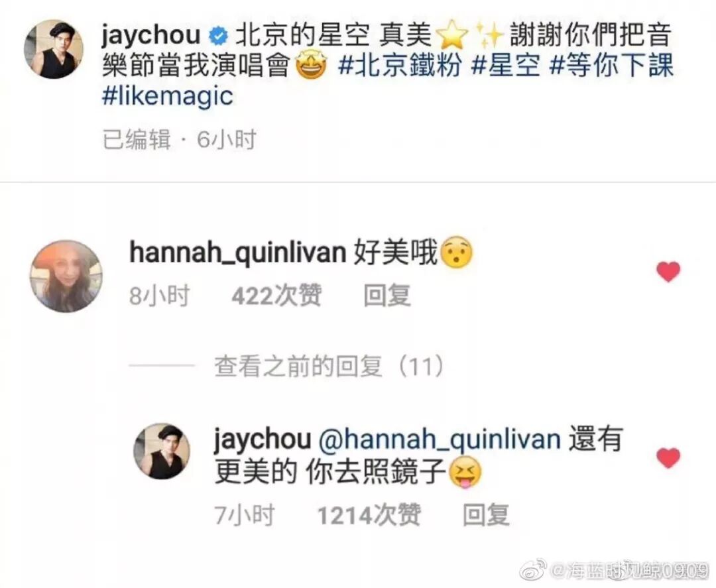Reply to jaychou's comment via 回复

tap(486, 515)
